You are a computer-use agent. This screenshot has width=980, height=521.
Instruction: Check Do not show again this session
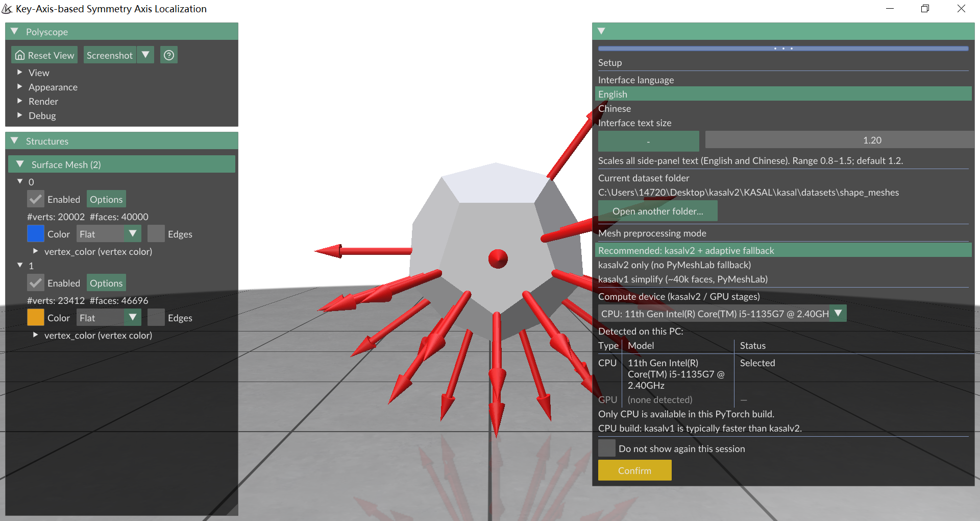tap(607, 448)
